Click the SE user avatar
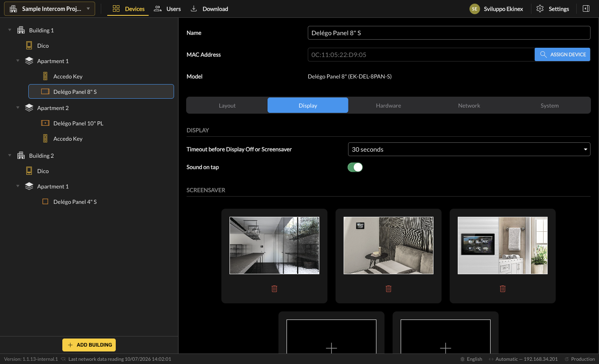This screenshot has height=364, width=599. [x=475, y=9]
